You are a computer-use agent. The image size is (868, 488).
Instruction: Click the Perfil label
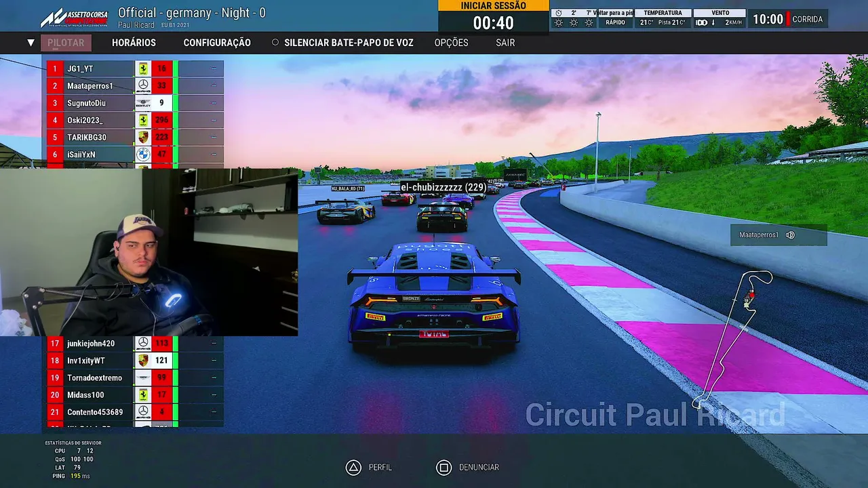coord(380,468)
